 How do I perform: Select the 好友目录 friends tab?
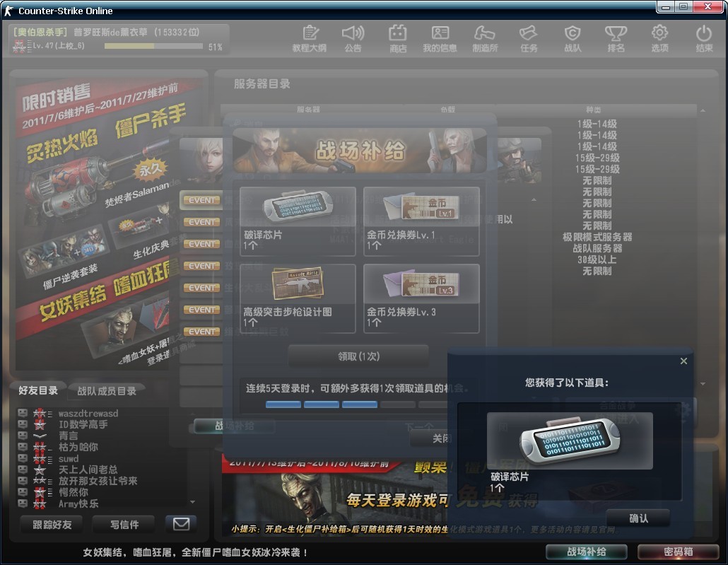point(38,390)
